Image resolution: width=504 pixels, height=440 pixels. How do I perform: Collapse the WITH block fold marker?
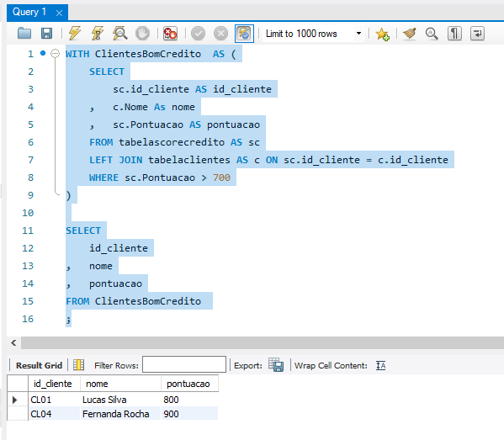pyautogui.click(x=56, y=53)
